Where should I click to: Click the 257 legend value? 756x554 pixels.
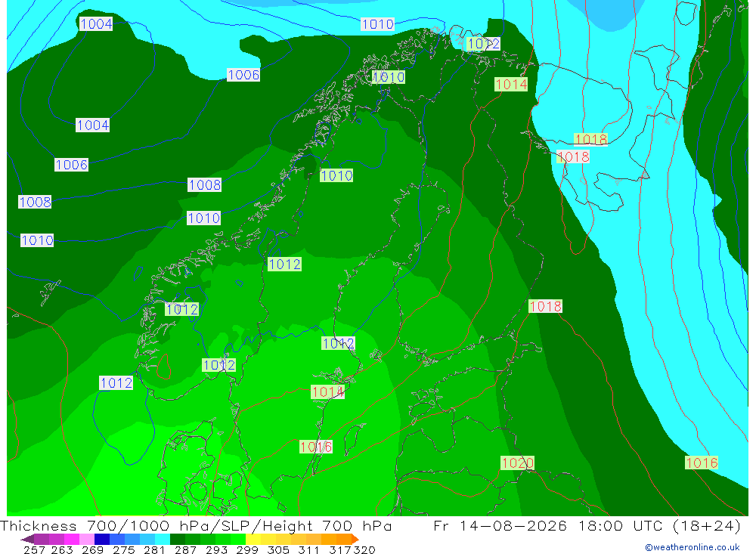34,549
